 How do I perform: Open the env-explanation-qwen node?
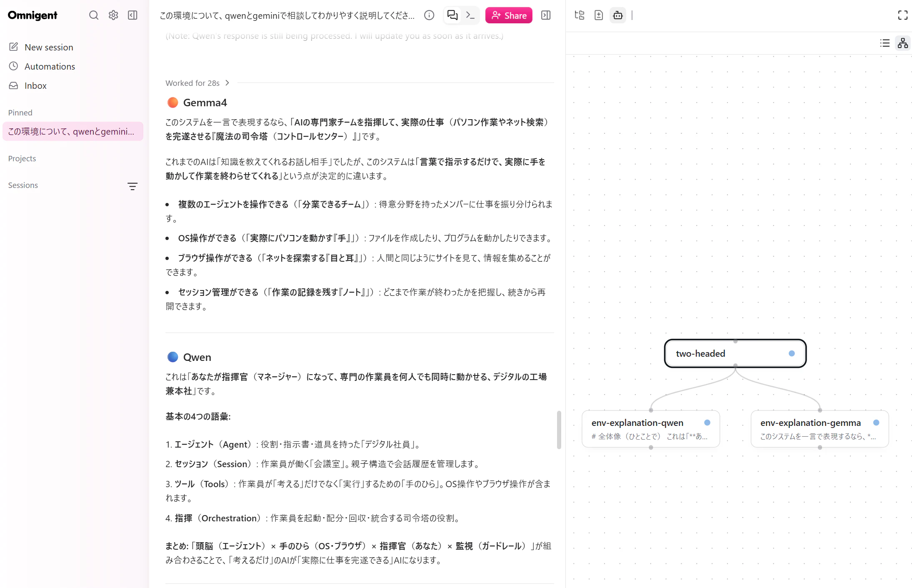651,429
